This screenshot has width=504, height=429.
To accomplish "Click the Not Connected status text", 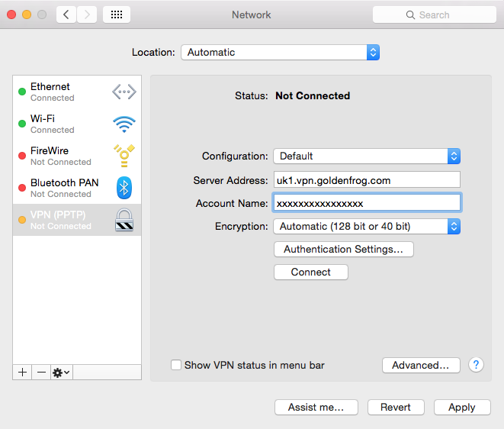I will click(x=313, y=95).
